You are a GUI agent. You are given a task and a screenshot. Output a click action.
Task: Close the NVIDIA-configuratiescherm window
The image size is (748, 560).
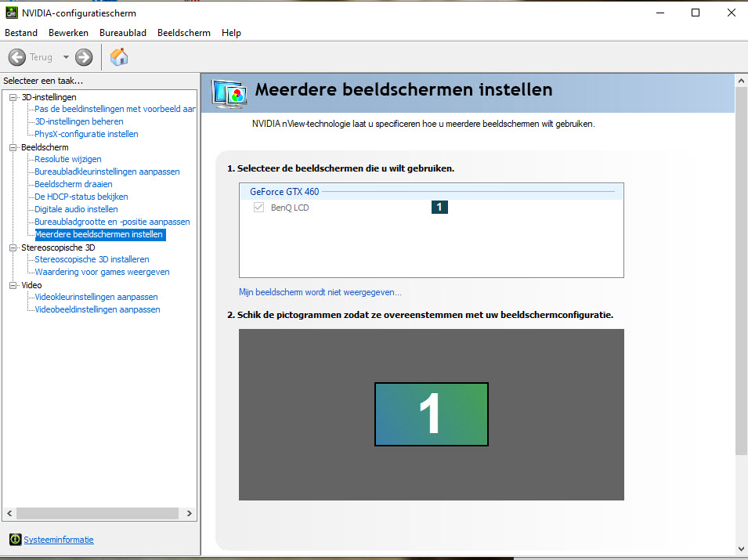(732, 13)
